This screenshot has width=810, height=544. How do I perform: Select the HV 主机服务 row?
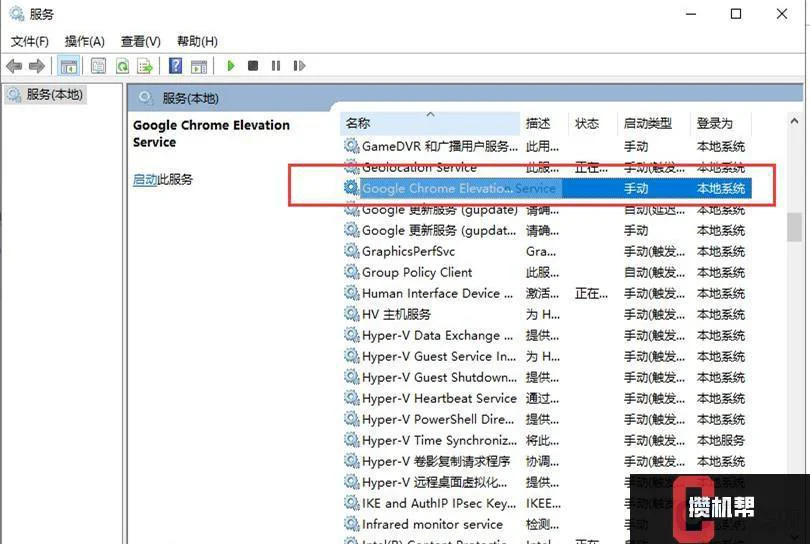point(546,314)
